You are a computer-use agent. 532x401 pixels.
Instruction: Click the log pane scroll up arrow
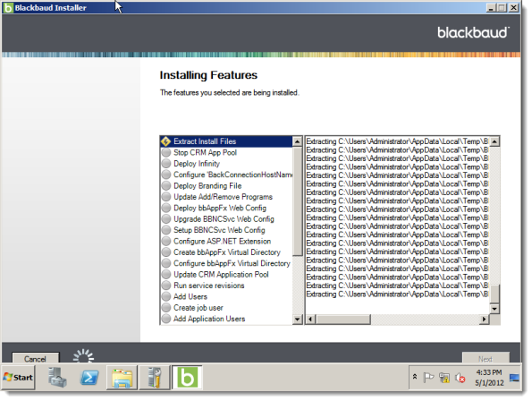tap(494, 141)
